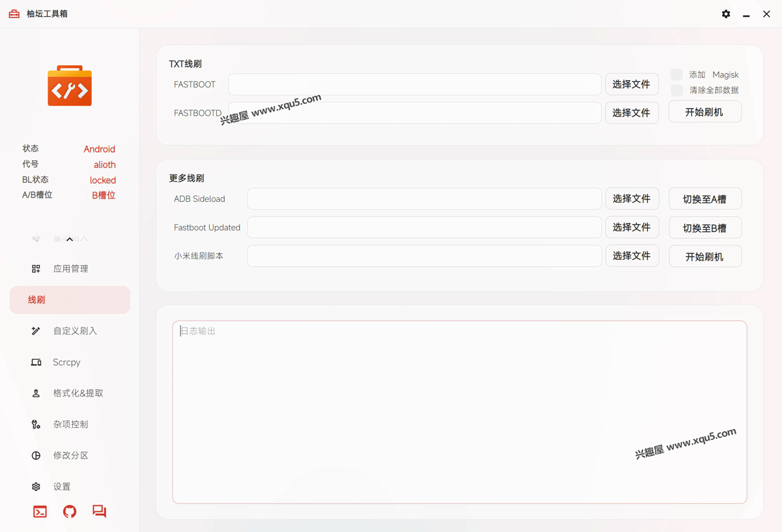Click the Scrcpy screen mirroring icon
The width and height of the screenshot is (782, 532).
pyautogui.click(x=36, y=363)
